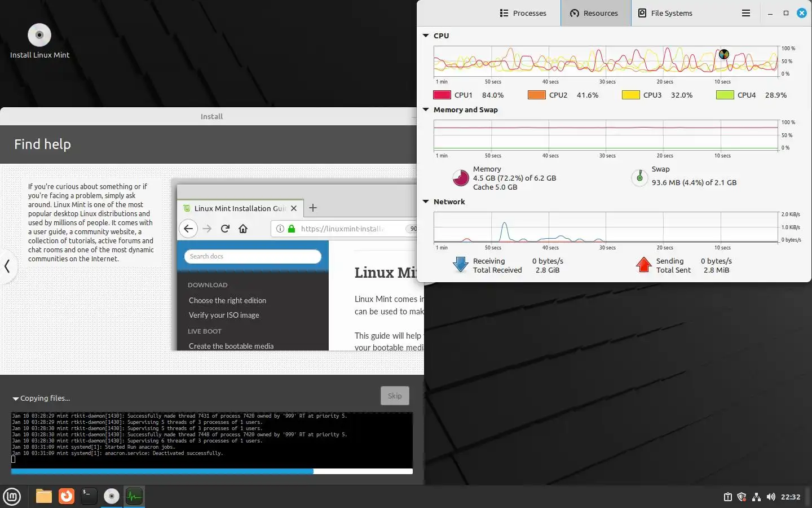Image resolution: width=812 pixels, height=508 pixels.
Task: Click the green padlock icon in URL bar
Action: pos(292,229)
